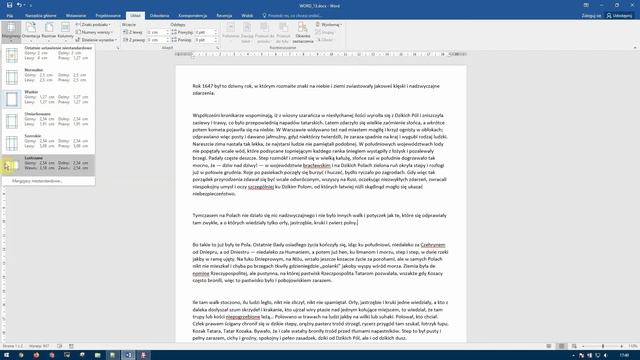Open the Kolumny dropdown
The height and width of the screenshot is (360, 640).
pos(65,32)
